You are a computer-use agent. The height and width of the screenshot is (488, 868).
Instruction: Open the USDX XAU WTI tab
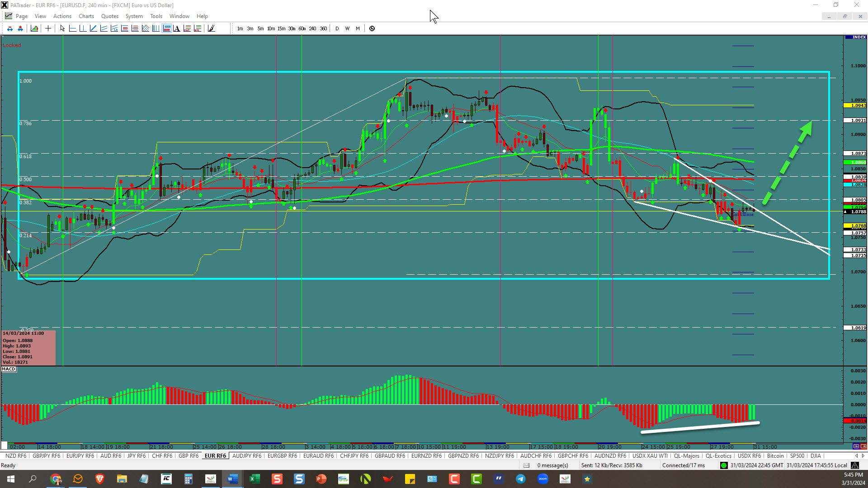[x=650, y=456]
